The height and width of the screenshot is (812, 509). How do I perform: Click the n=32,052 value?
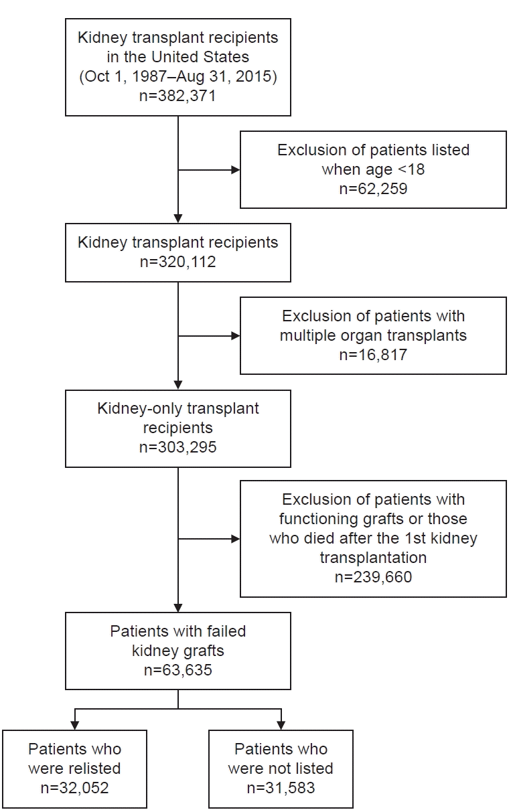74,788
